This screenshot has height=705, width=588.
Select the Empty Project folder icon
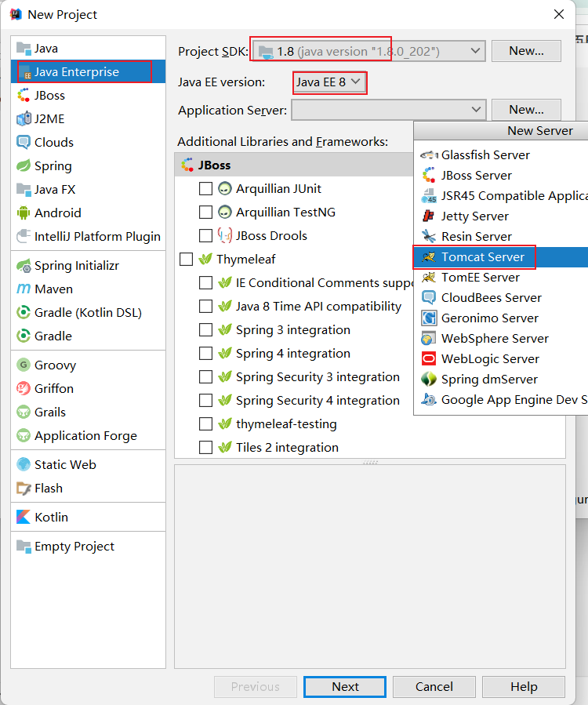point(24,547)
